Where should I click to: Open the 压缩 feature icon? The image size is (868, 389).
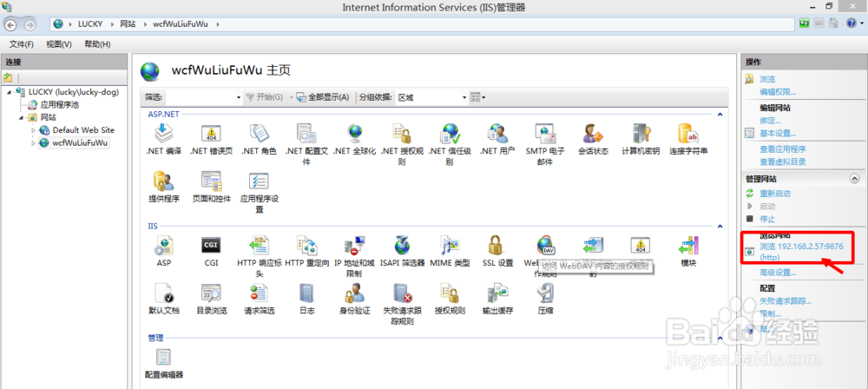click(545, 293)
